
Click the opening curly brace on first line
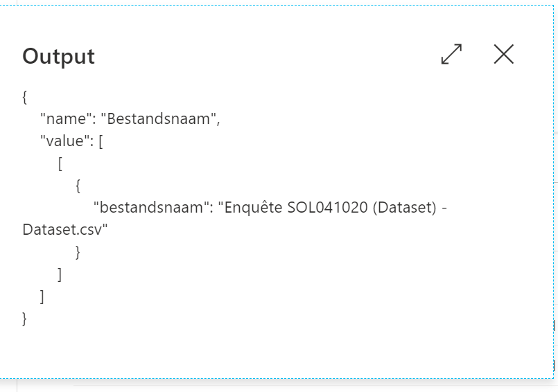pos(25,96)
